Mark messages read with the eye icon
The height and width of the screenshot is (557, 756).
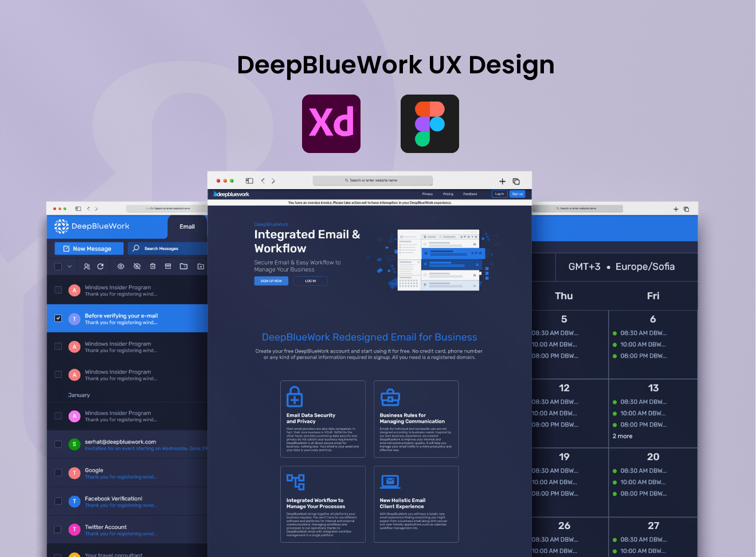pyautogui.click(x=121, y=266)
